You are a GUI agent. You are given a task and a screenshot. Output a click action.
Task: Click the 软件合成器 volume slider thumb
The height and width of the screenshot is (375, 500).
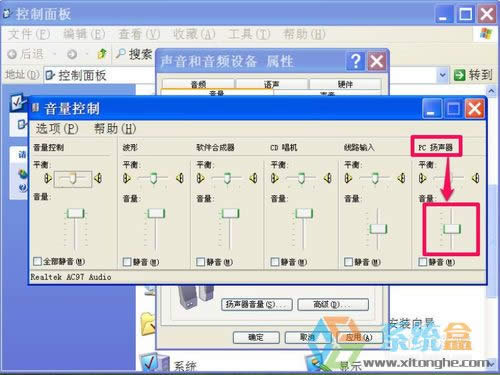click(230, 213)
